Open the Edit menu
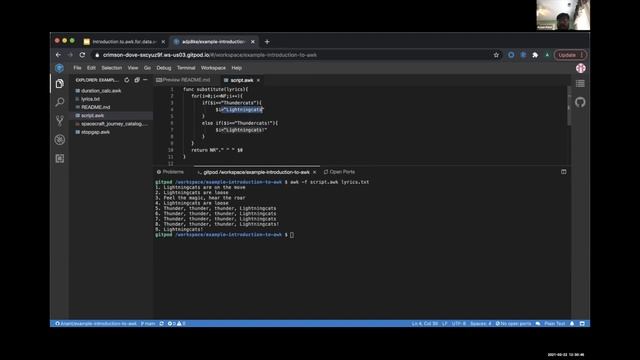 91,68
